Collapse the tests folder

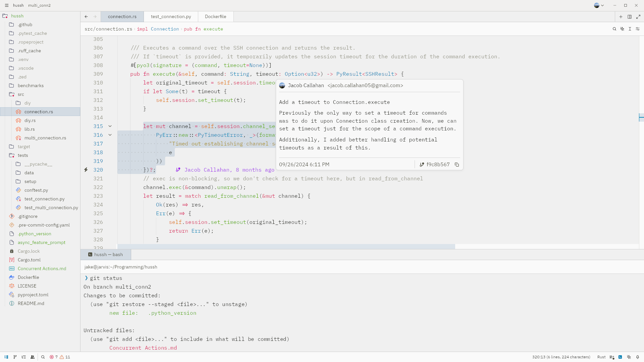coord(23,156)
